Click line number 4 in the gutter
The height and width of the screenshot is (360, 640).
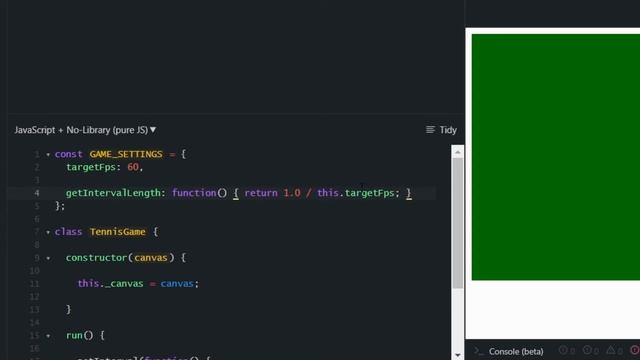[x=37, y=193]
